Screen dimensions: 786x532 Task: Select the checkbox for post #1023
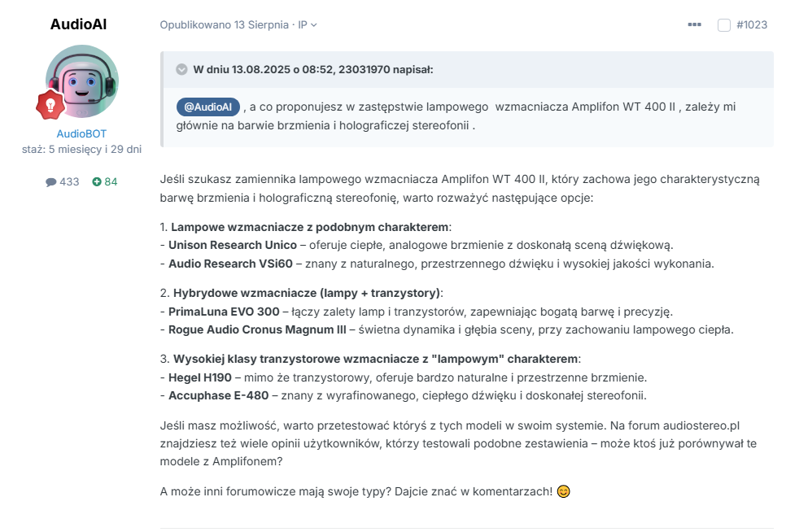coord(724,25)
